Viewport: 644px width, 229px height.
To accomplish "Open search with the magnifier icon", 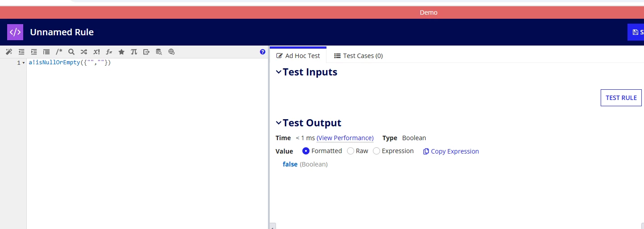I will 71,52.
